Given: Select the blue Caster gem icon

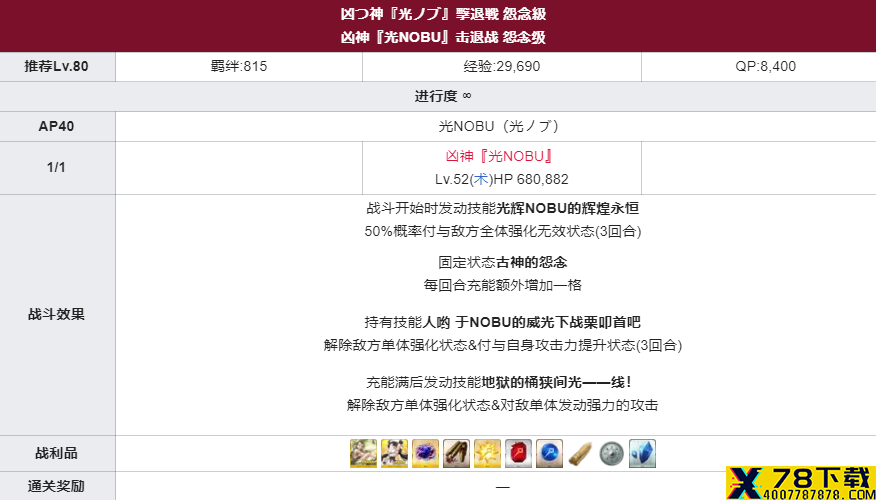Looking at the screenshot, I should 549,453.
